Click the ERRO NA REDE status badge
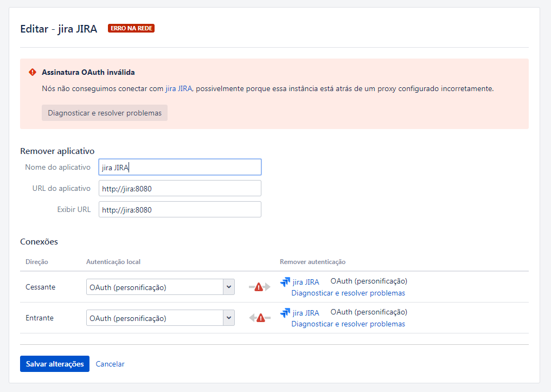This screenshot has width=551, height=392. (x=131, y=28)
